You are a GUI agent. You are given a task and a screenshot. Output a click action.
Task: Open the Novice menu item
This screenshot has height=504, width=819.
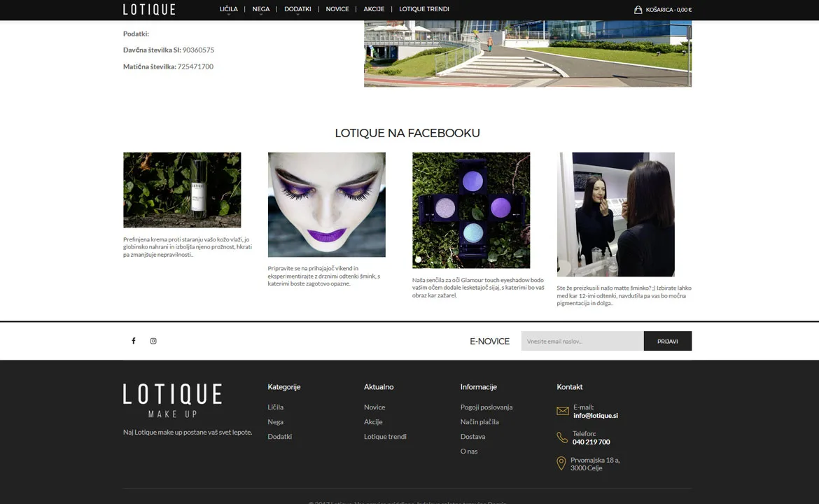(337, 9)
